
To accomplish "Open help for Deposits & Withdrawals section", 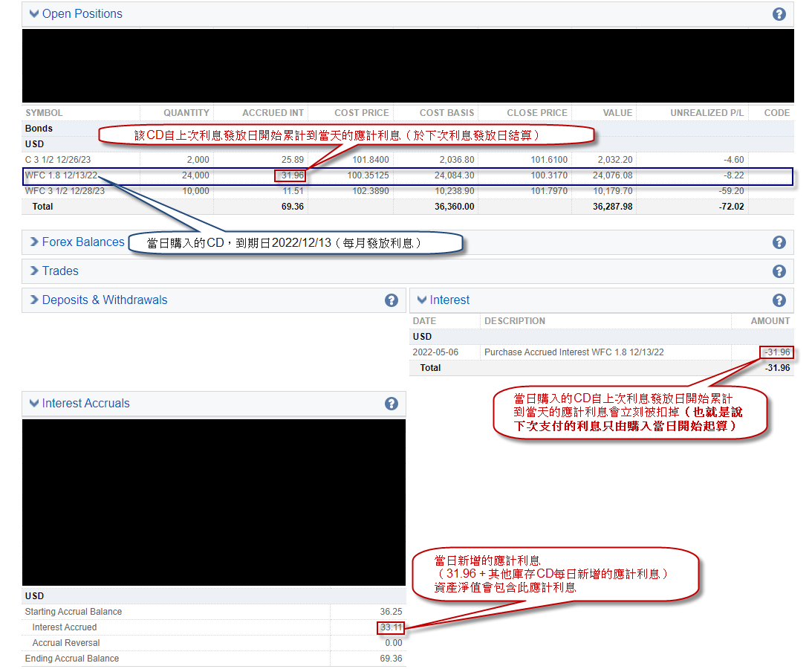I will click(x=392, y=300).
